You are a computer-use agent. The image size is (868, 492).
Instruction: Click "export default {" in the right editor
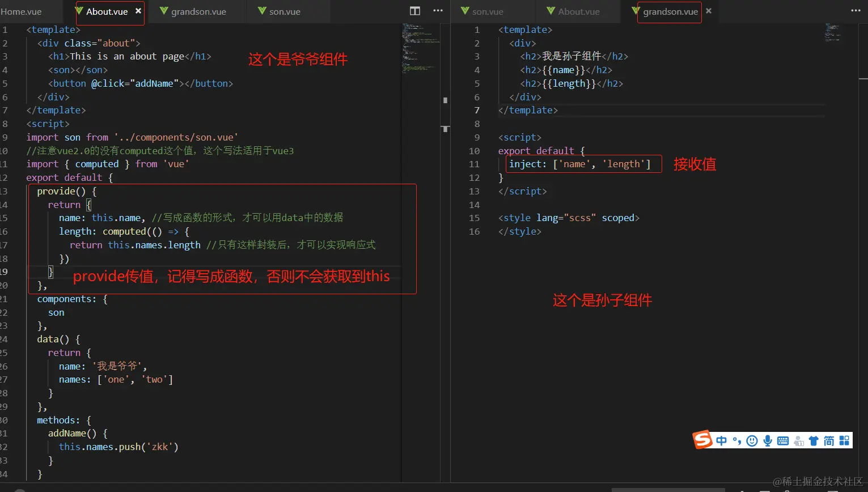click(541, 151)
